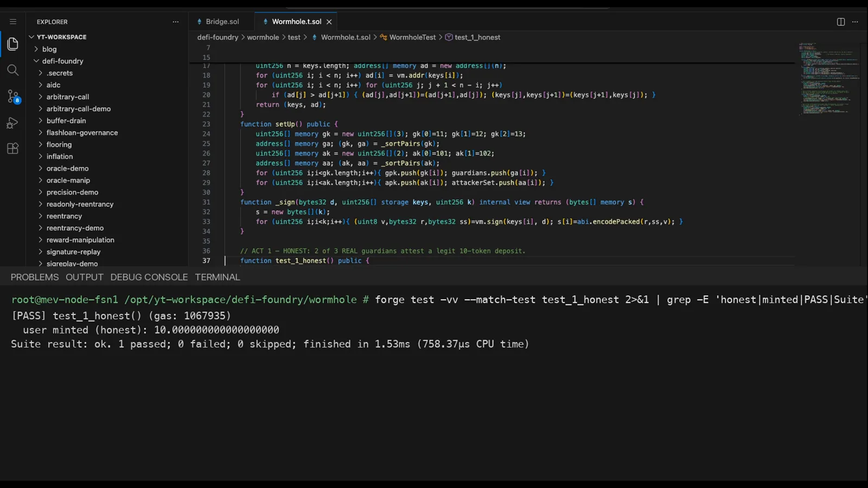Open the Explorer view icon

(x=13, y=44)
